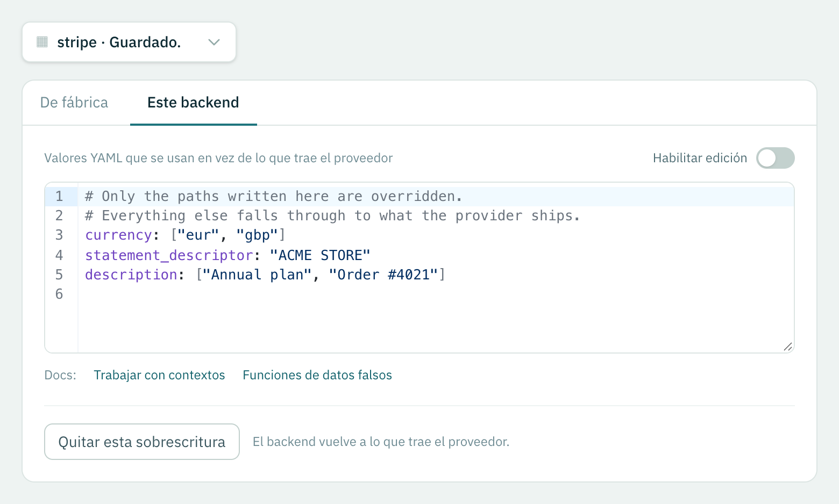The height and width of the screenshot is (504, 839).
Task: Expand the stripe · Guardado dropdown chevron
Action: (214, 42)
